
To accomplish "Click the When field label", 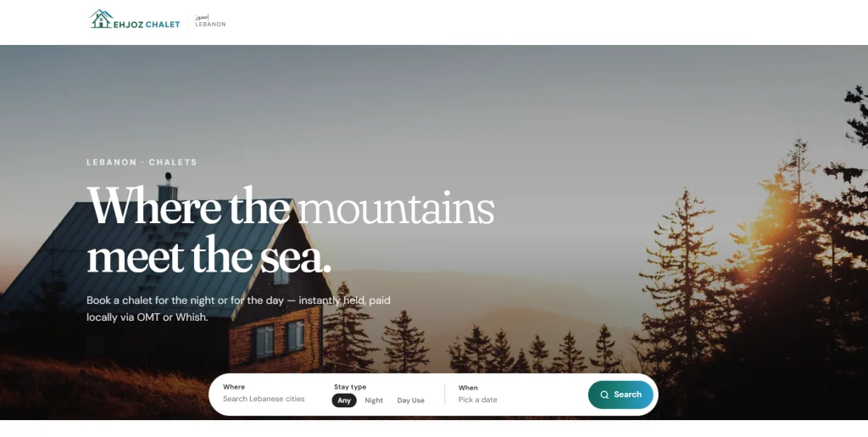I will [x=468, y=388].
